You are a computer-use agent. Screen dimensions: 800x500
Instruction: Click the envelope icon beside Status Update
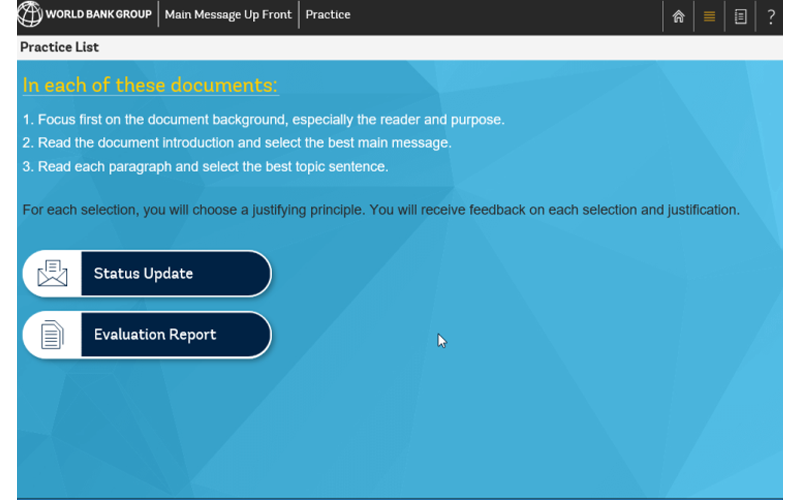pos(52,274)
